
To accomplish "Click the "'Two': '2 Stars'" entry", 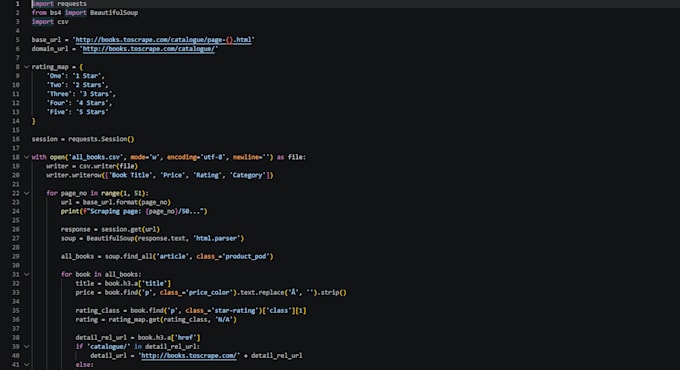I will [x=77, y=85].
